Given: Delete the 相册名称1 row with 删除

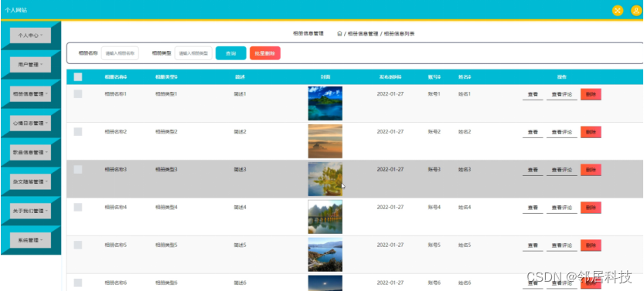Looking at the screenshot, I should [591, 94].
